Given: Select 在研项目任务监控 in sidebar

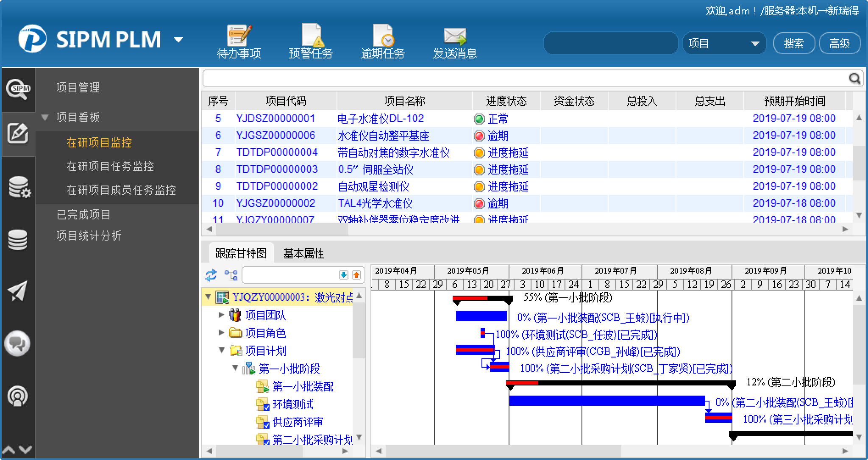Looking at the screenshot, I should (x=110, y=166).
